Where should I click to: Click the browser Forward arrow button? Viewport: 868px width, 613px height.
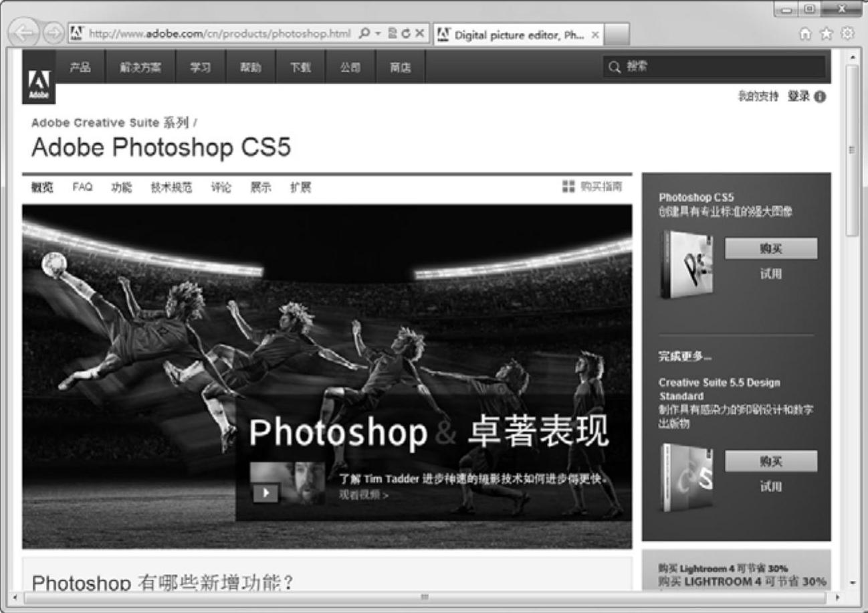[x=55, y=33]
